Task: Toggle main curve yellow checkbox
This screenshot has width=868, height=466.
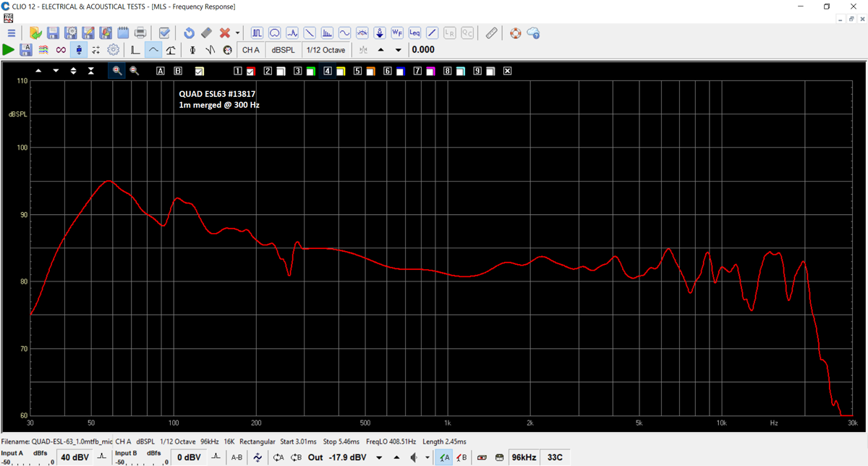Action: coord(199,71)
